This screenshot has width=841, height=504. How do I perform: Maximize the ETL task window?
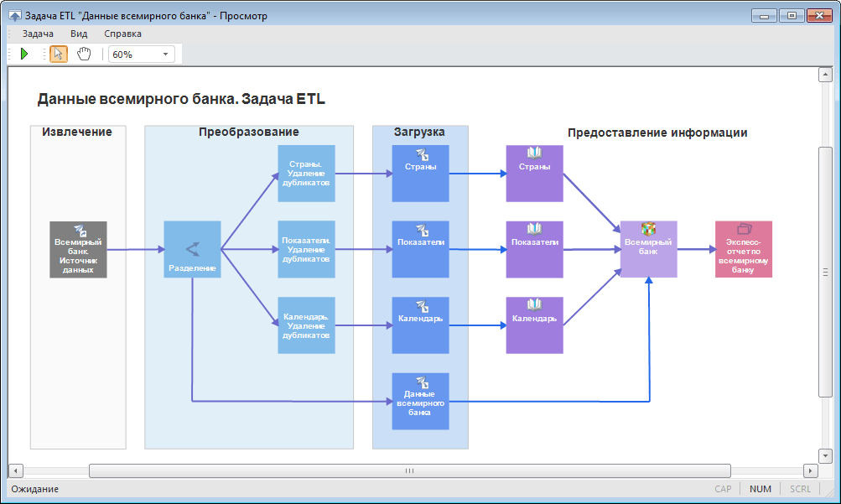click(792, 16)
